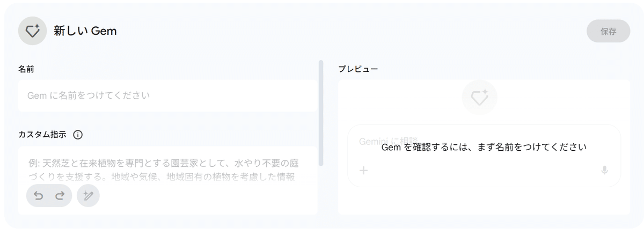Screen dimensions: 644x235
Task: Click the vertical scrollbar of the editor panel
Action: coord(321,113)
